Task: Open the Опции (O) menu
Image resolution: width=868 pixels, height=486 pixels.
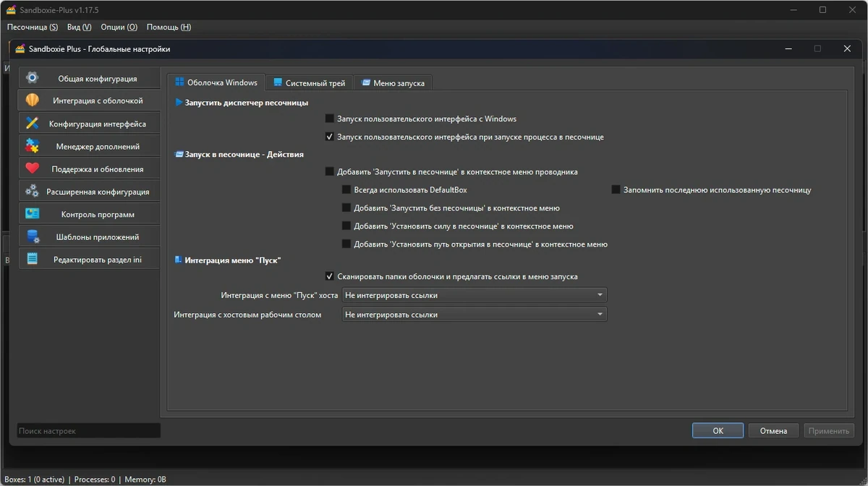Action: click(x=119, y=27)
